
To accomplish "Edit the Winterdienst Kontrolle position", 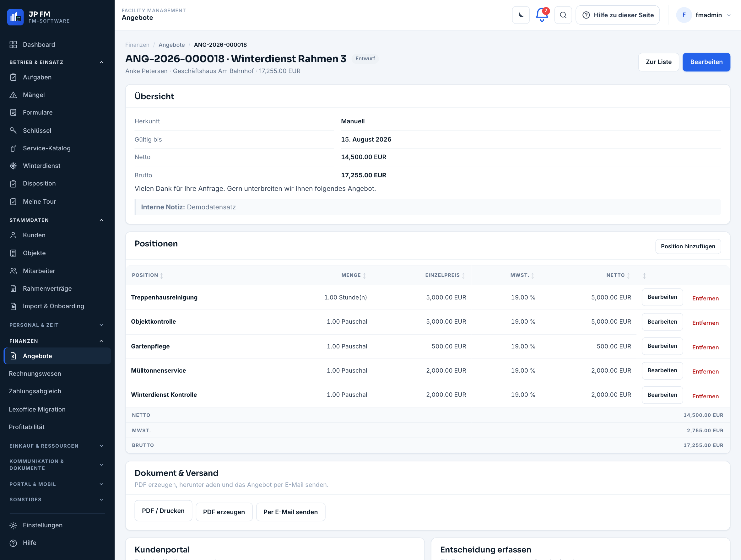I will [x=662, y=395].
